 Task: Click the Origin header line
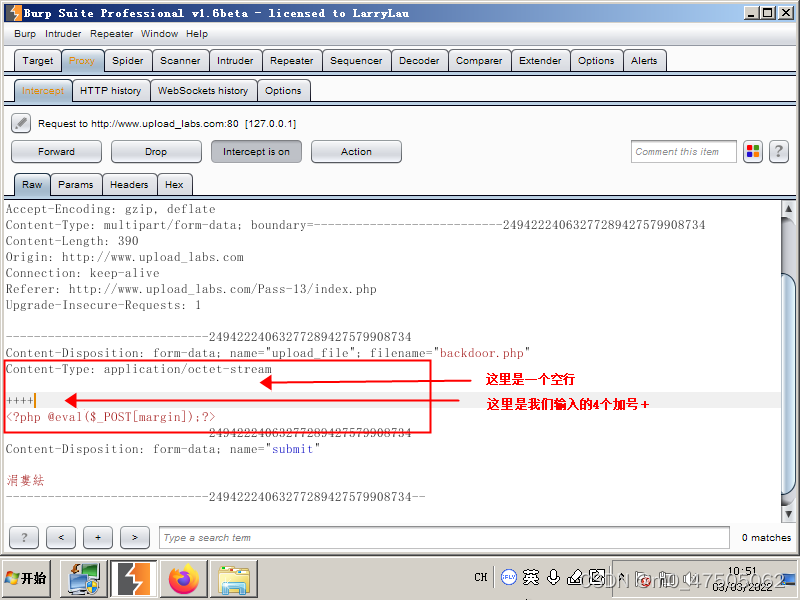[x=124, y=257]
